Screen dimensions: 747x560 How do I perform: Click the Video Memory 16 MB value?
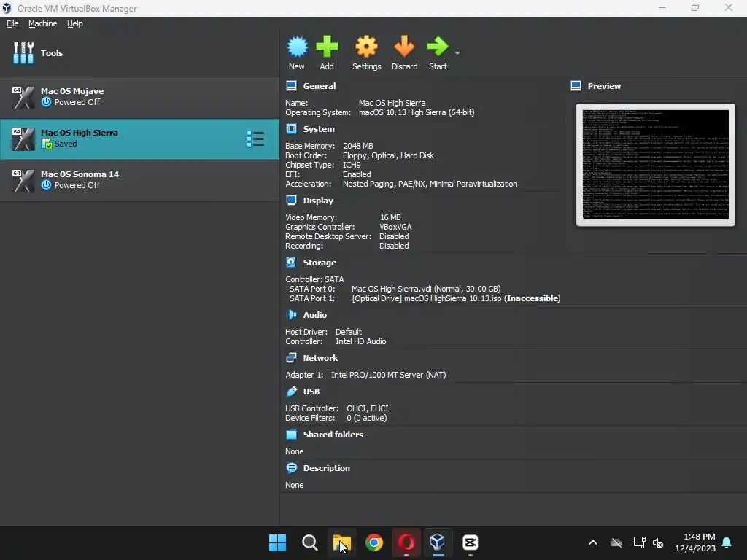point(390,217)
